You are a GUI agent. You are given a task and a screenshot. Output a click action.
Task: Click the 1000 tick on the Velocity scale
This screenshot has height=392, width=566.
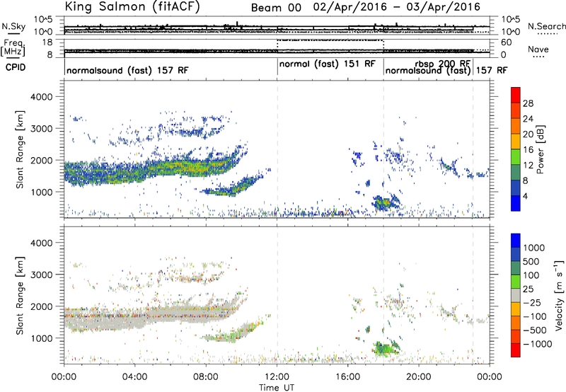click(534, 248)
